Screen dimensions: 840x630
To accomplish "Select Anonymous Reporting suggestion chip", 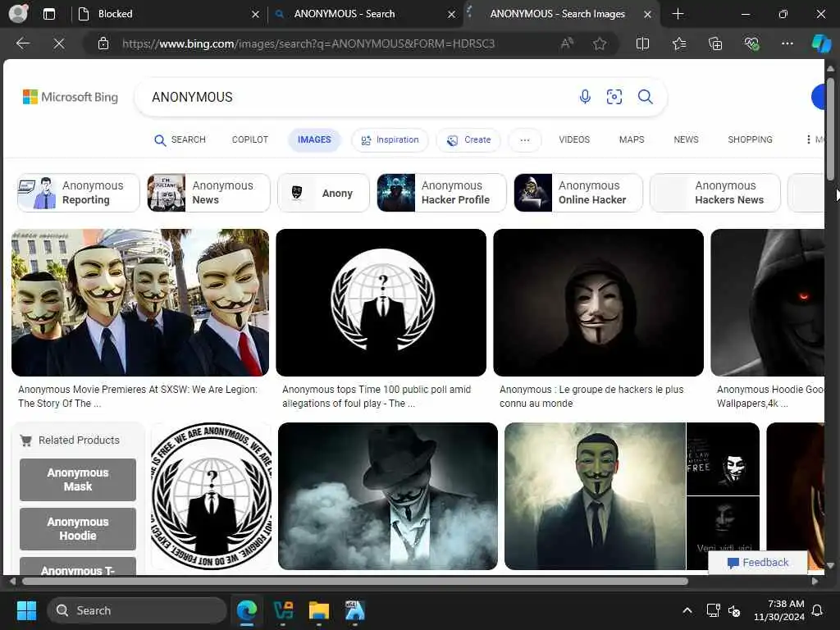I will (78, 193).
